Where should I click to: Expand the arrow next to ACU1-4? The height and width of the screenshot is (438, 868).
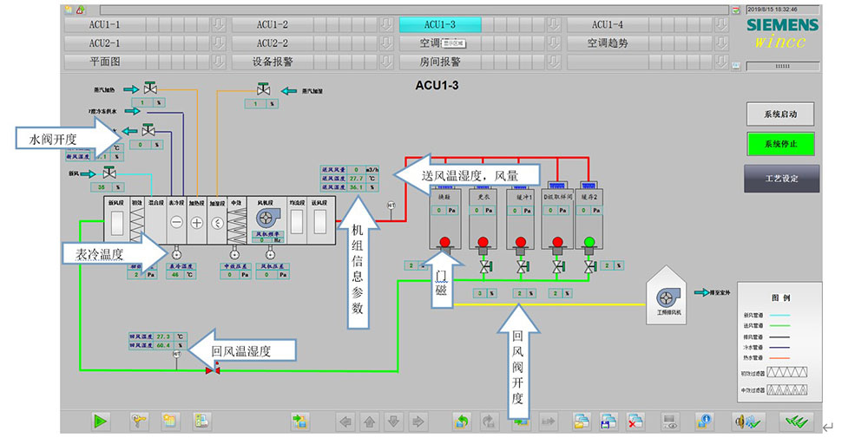[x=720, y=24]
